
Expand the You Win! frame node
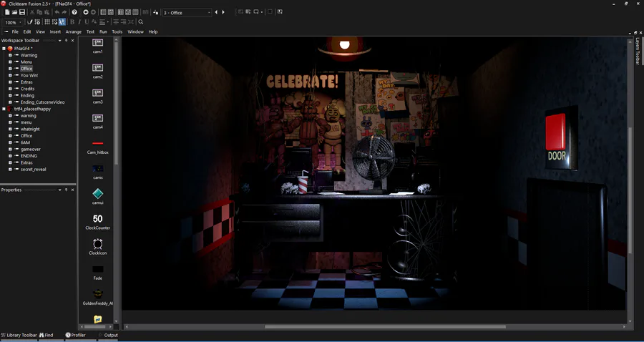click(x=10, y=76)
